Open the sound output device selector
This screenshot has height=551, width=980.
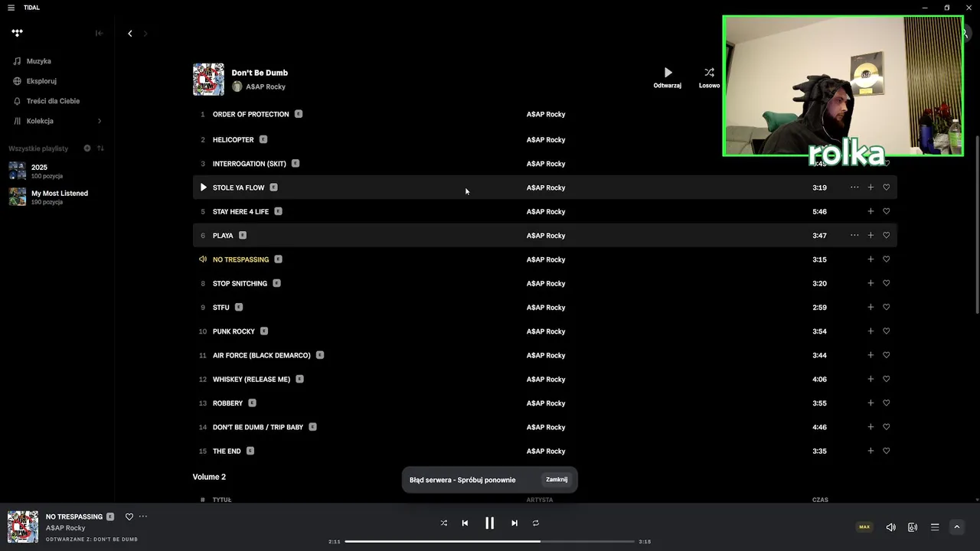pyautogui.click(x=913, y=527)
